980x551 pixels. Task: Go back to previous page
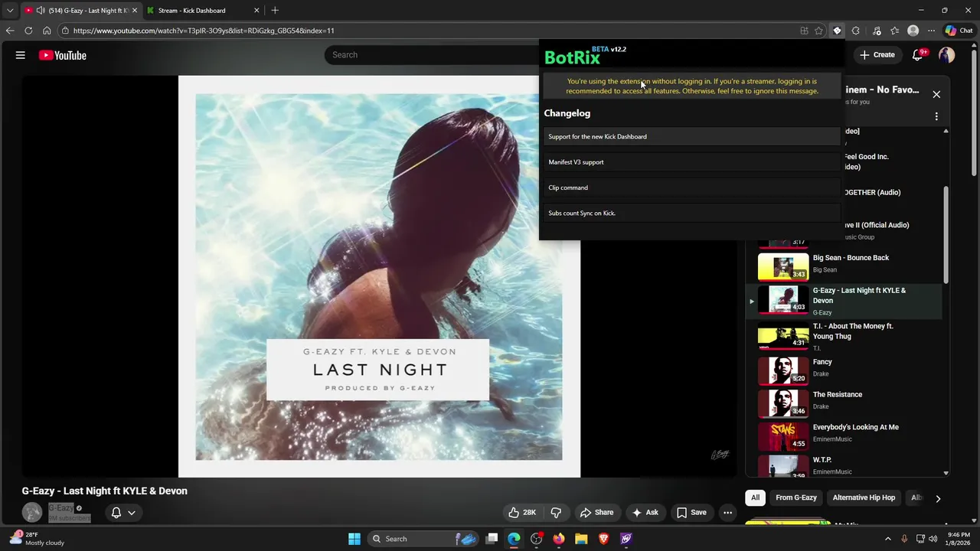pos(10,31)
